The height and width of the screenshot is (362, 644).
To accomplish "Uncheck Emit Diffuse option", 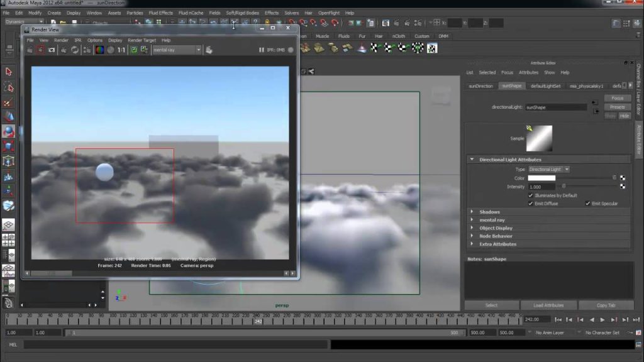I will point(531,204).
